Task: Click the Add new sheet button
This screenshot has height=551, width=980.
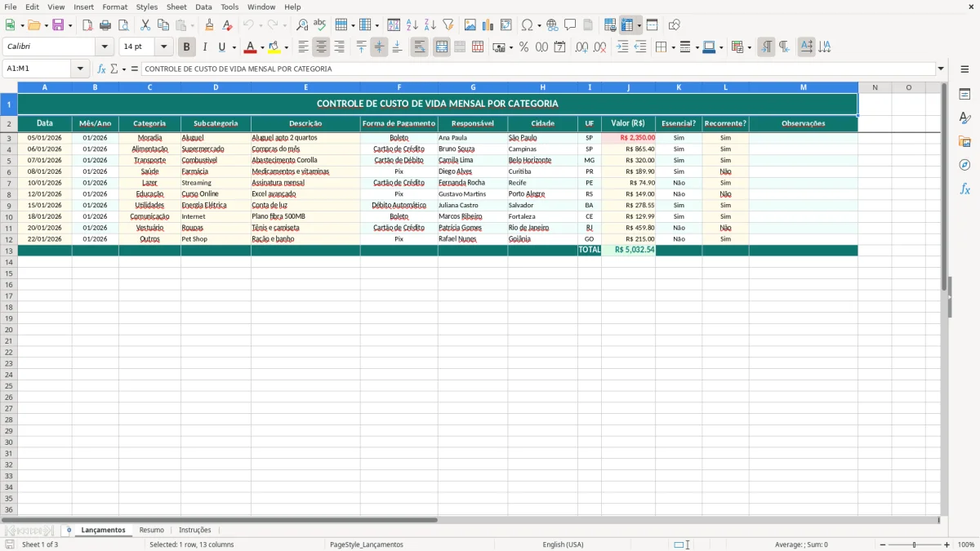Action: [x=69, y=530]
